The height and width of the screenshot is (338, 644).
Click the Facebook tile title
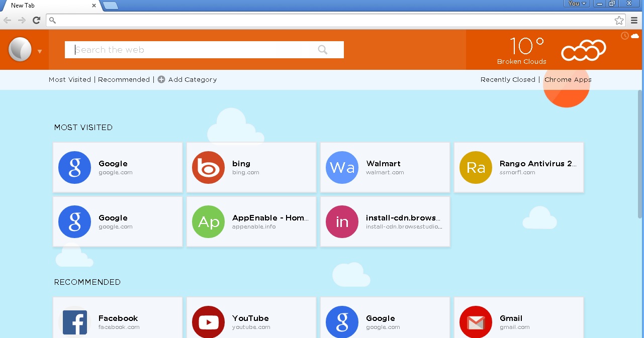118,318
